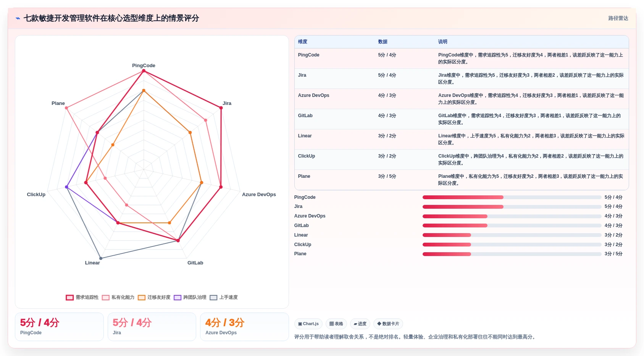Click the Linear progress bar
The image size is (644, 356).
coord(512,235)
